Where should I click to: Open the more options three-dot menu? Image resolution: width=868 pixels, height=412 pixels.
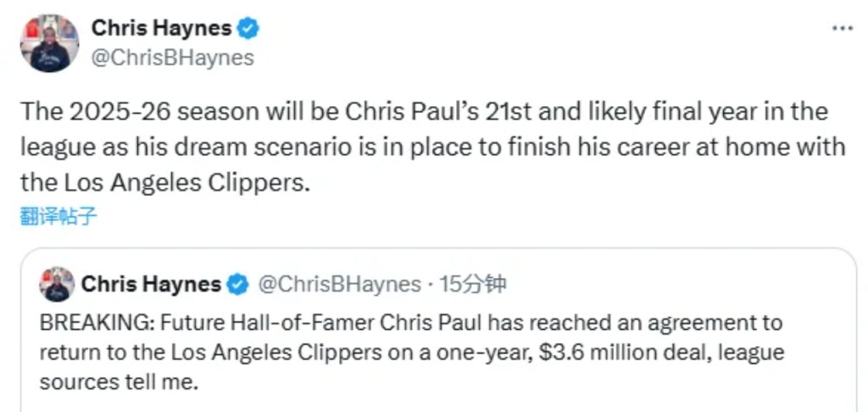(842, 28)
